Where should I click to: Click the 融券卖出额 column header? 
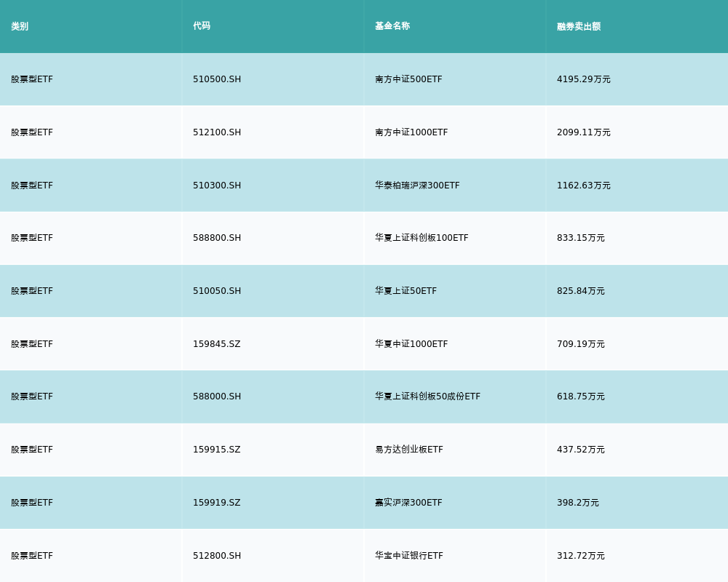(x=579, y=26)
